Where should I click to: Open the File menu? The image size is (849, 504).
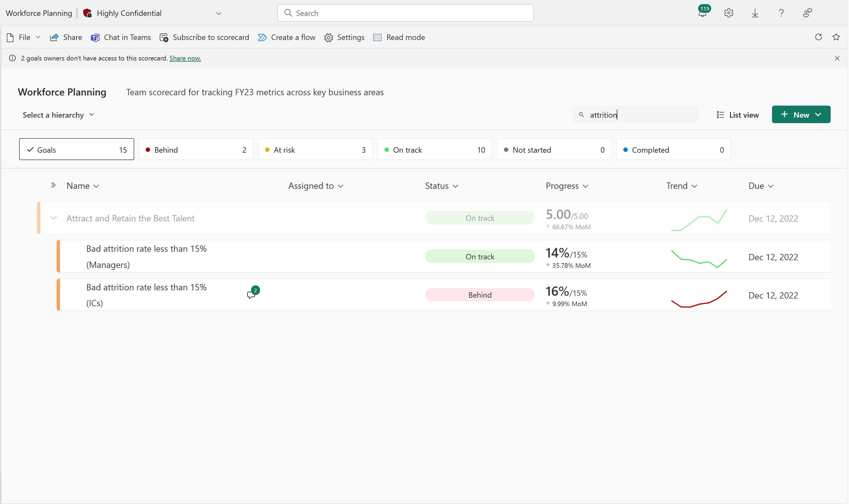tap(24, 37)
